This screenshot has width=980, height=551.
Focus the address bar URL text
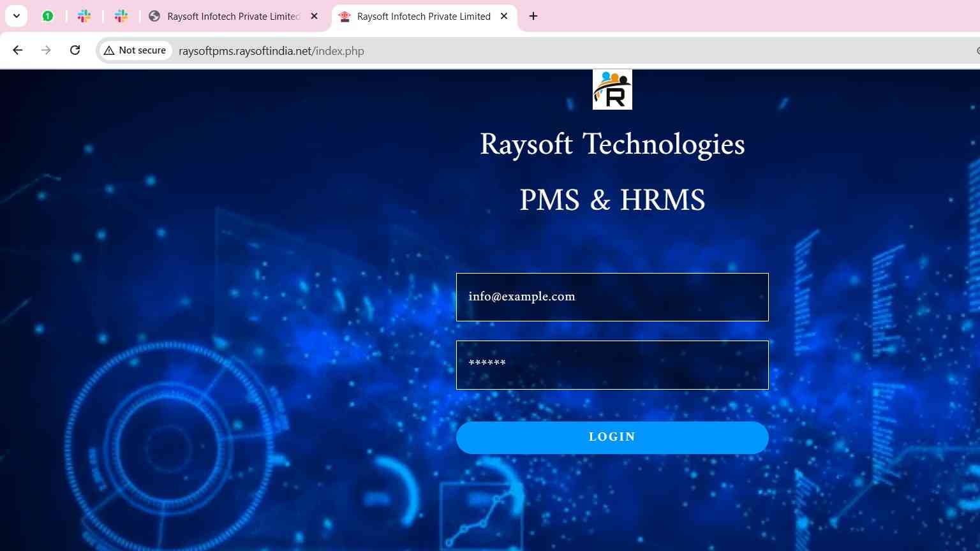point(271,51)
